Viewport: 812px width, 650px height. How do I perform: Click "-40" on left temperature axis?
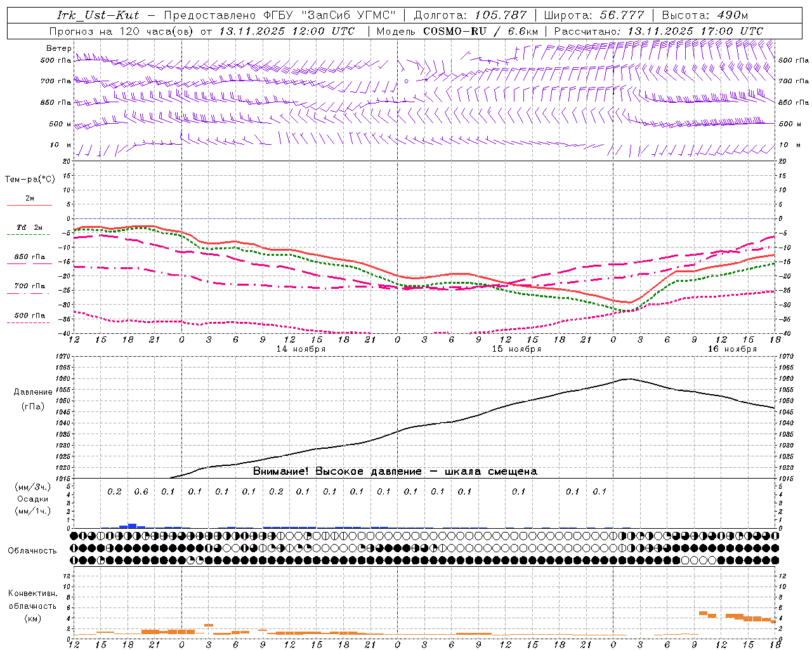[65, 333]
